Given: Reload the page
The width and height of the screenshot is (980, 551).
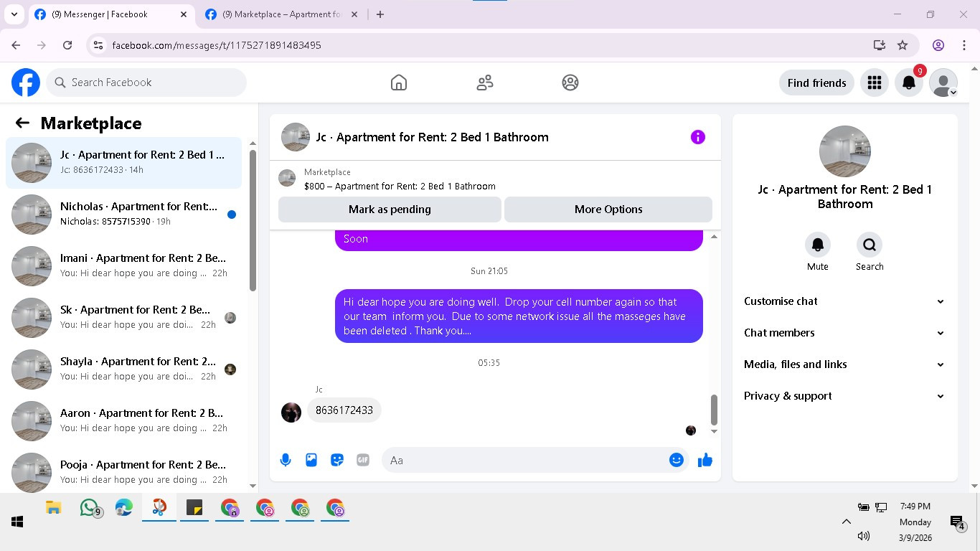Looking at the screenshot, I should [67, 45].
